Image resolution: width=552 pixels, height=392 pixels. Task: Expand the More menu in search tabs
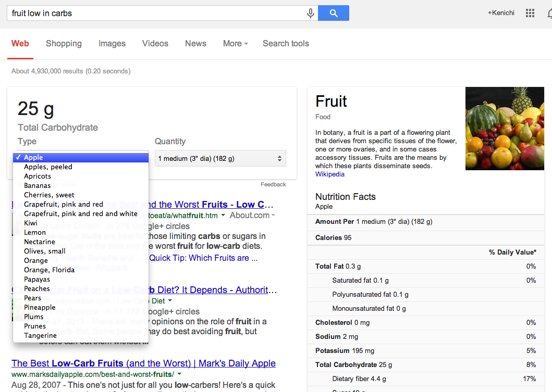(236, 44)
